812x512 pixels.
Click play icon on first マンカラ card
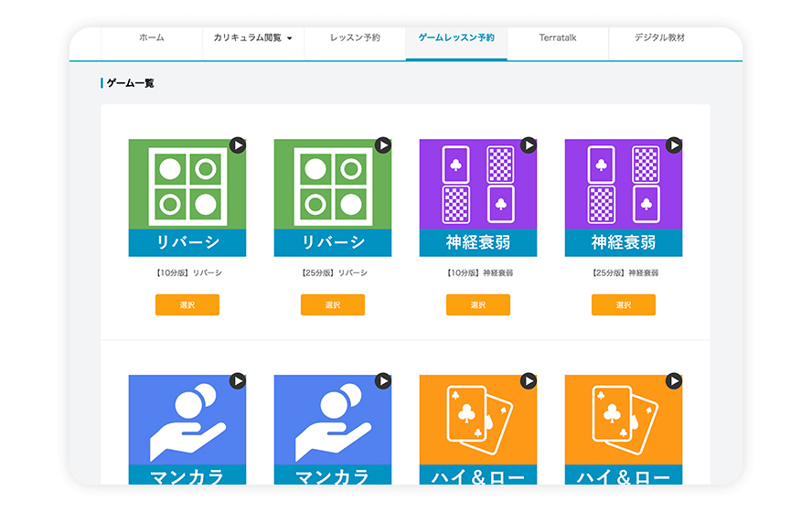pyautogui.click(x=238, y=380)
